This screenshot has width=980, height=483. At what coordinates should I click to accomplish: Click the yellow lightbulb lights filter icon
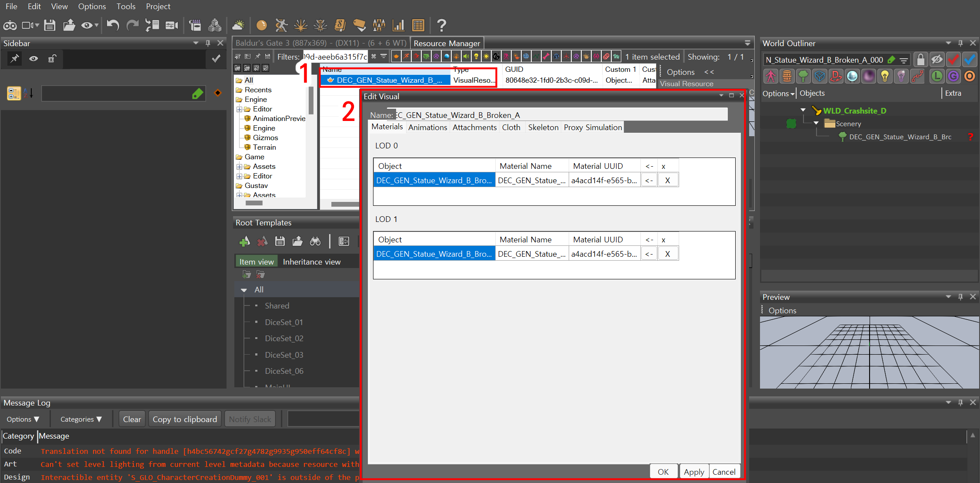(x=885, y=77)
